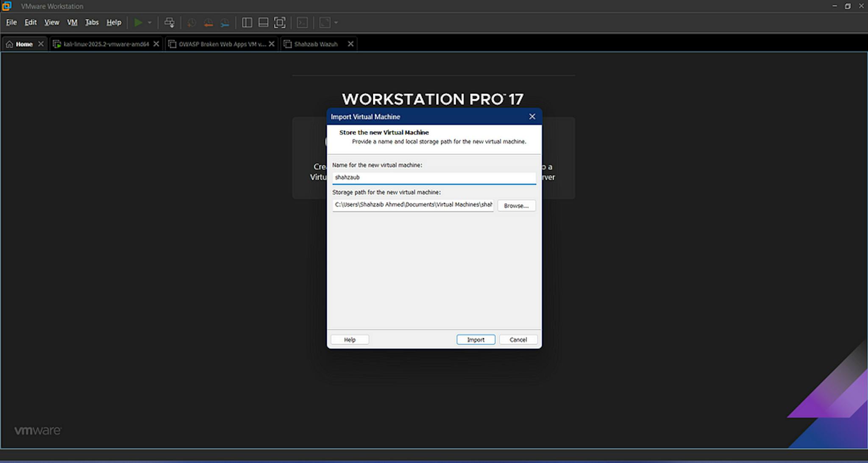Click the OWASP tab VM icon

pyautogui.click(x=172, y=44)
